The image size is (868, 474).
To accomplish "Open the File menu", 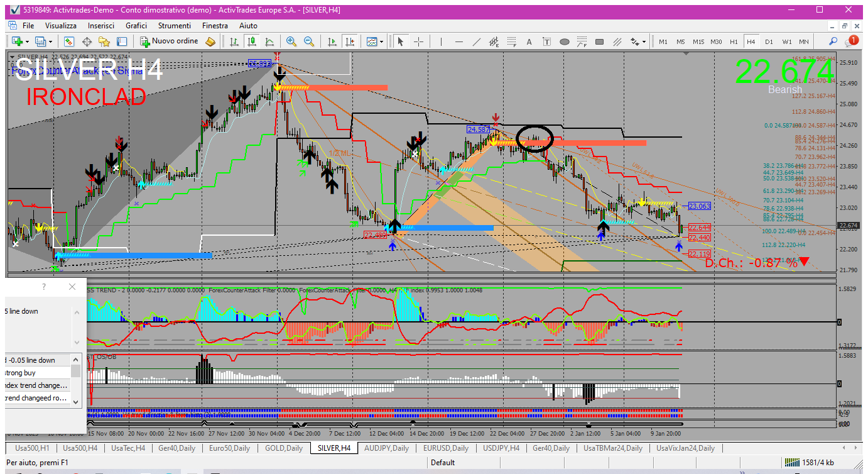I will [x=28, y=26].
